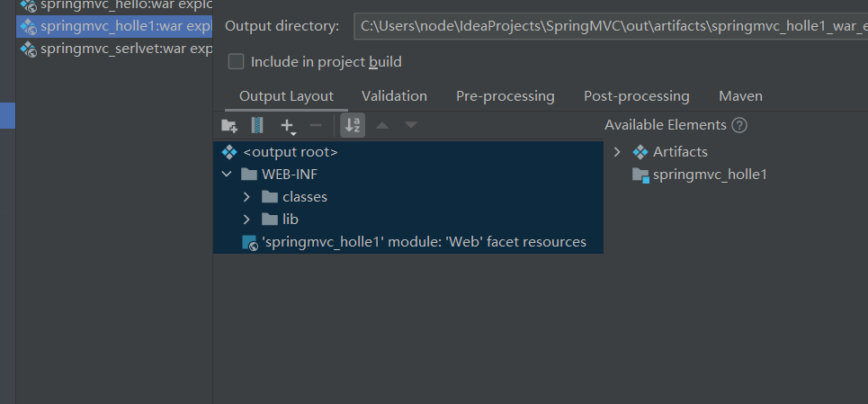Image resolution: width=868 pixels, height=404 pixels.
Task: Switch to the Validation tab
Action: (394, 96)
